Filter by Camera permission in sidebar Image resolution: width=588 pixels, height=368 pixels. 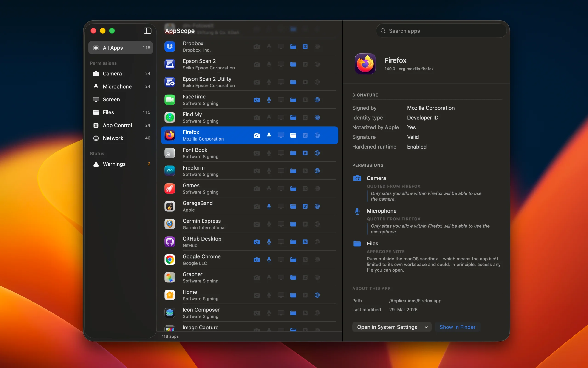tap(121, 74)
